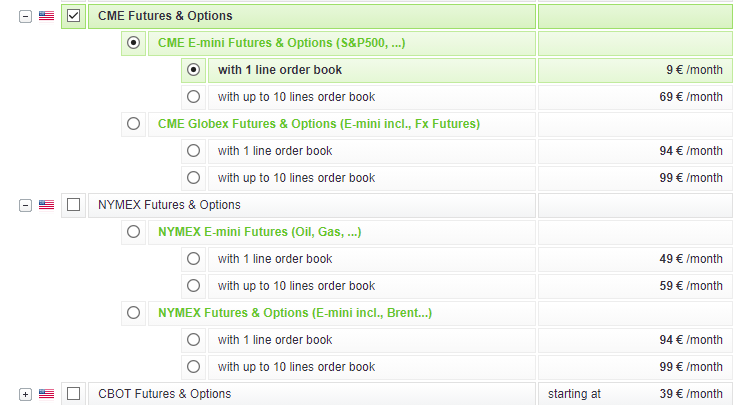Collapse the CME Futures & Options group

click(25, 16)
